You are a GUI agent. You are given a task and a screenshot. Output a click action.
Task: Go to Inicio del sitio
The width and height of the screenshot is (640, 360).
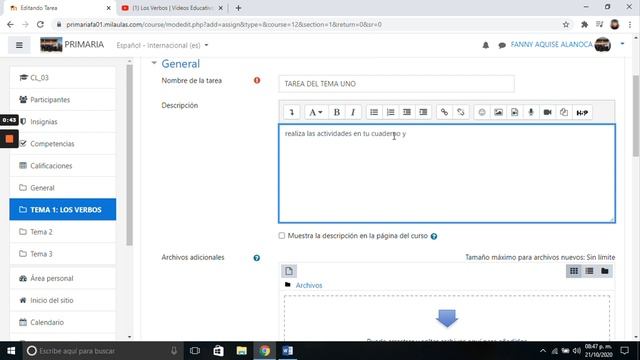63,300
